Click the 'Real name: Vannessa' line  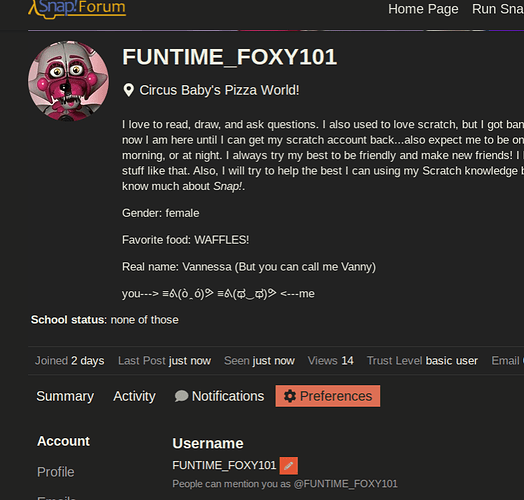(249, 267)
